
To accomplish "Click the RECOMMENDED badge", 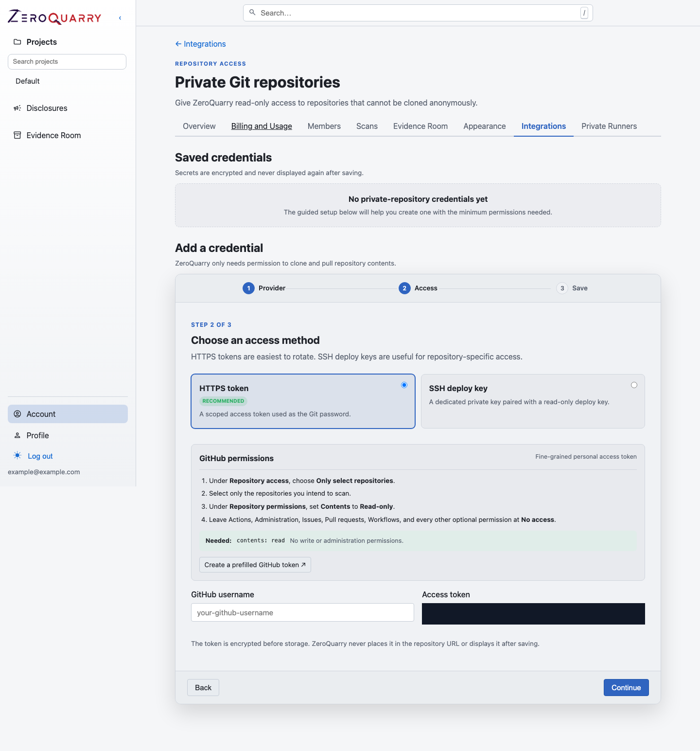I will pos(223,401).
